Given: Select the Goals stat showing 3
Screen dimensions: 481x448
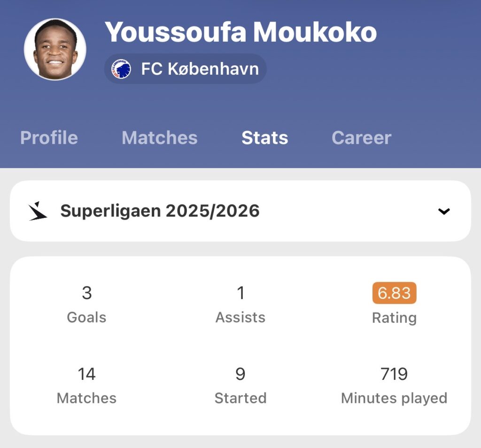Looking at the screenshot, I should click(86, 293).
